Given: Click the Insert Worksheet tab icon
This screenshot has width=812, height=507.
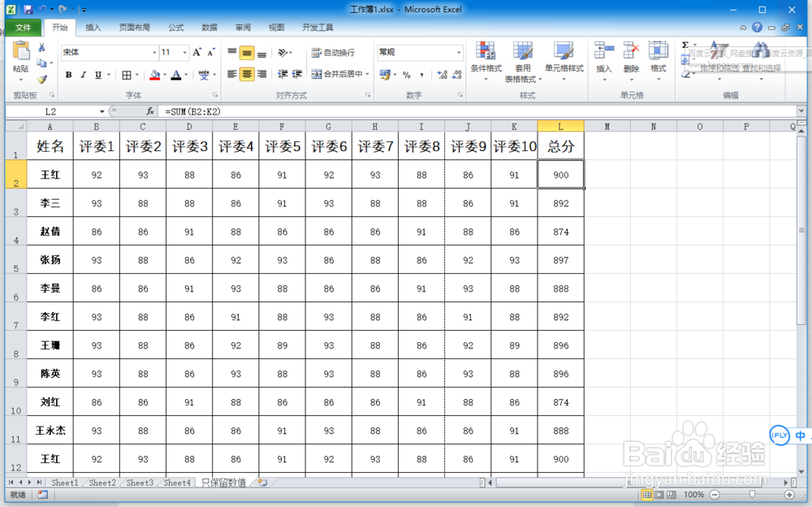Looking at the screenshot, I should tap(262, 483).
